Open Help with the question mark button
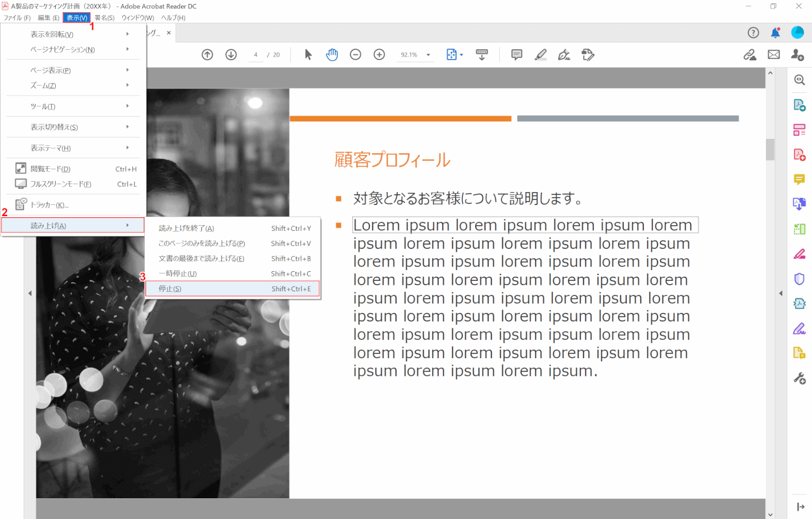 pos(752,31)
